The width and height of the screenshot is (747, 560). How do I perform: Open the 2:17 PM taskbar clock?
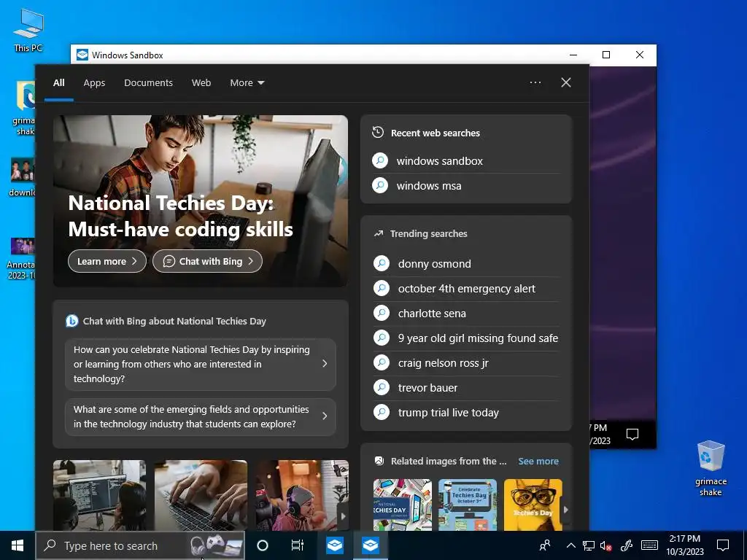pyautogui.click(x=684, y=545)
